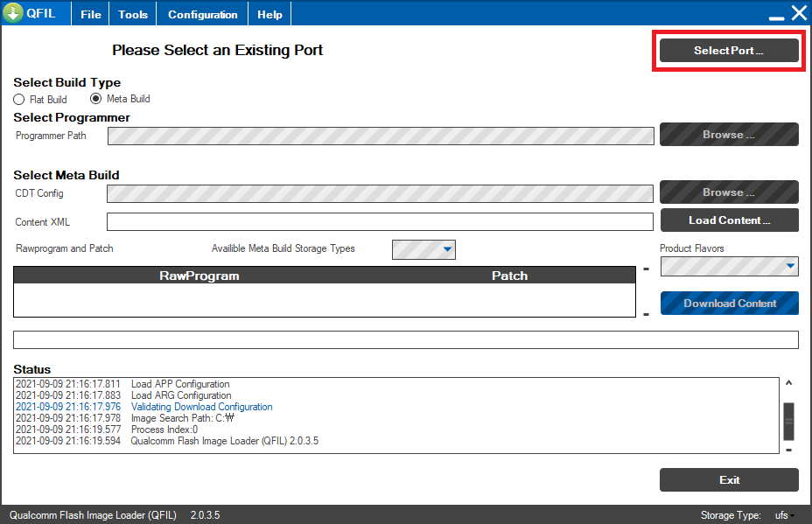Click the Status log scrollbar thumb
The height and width of the screenshot is (524, 812).
(x=788, y=421)
